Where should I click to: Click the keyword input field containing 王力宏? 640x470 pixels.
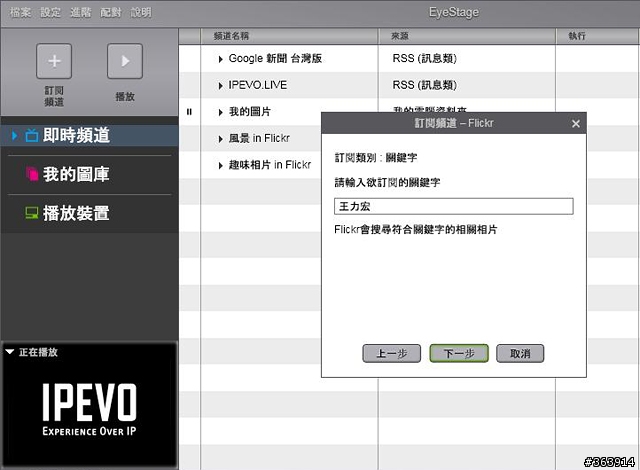coord(453,206)
